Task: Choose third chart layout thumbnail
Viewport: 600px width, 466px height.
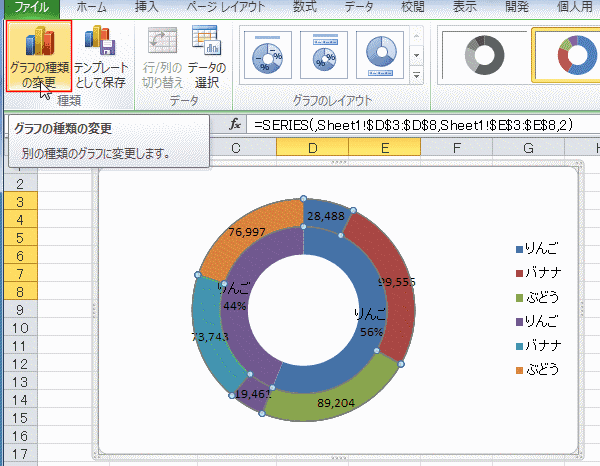Action: (380, 55)
